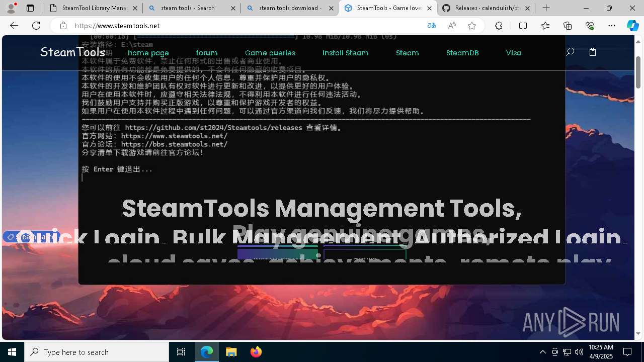
Task: Open the forum menu item
Action: [207, 53]
